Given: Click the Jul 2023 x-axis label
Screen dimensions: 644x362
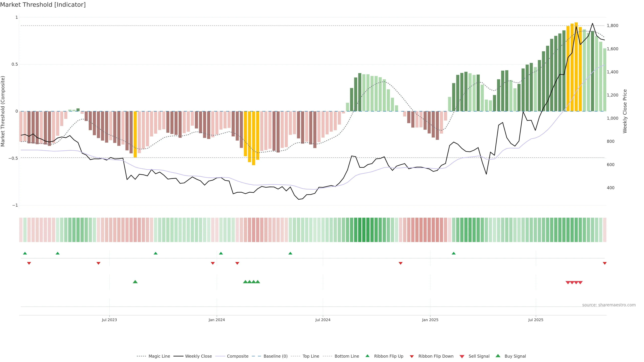Looking at the screenshot, I should click(x=109, y=320).
